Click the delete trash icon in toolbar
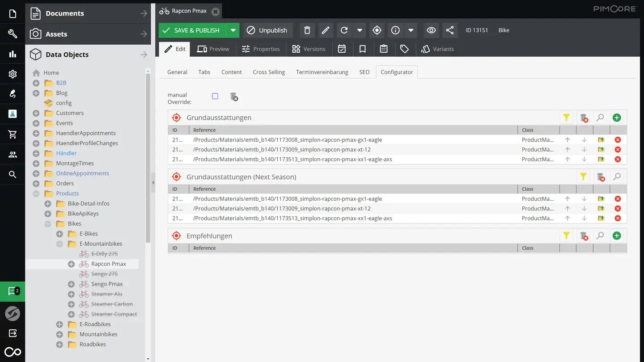 307,30
